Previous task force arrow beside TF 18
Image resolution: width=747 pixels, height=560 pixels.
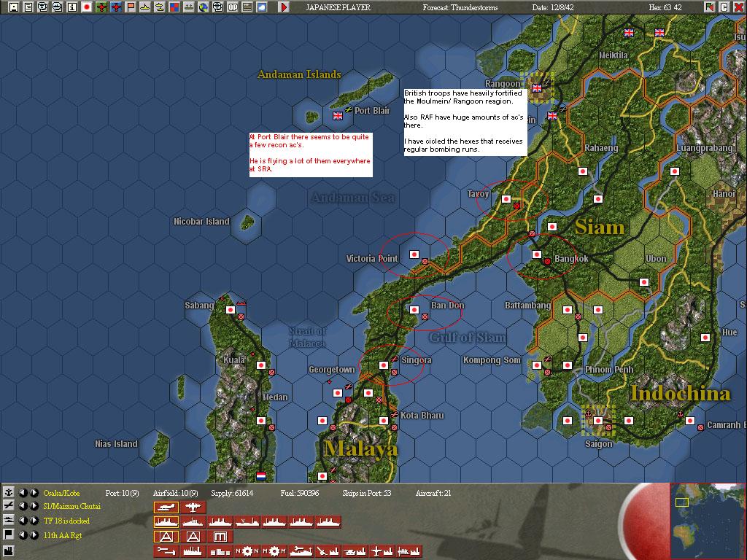coord(23,521)
